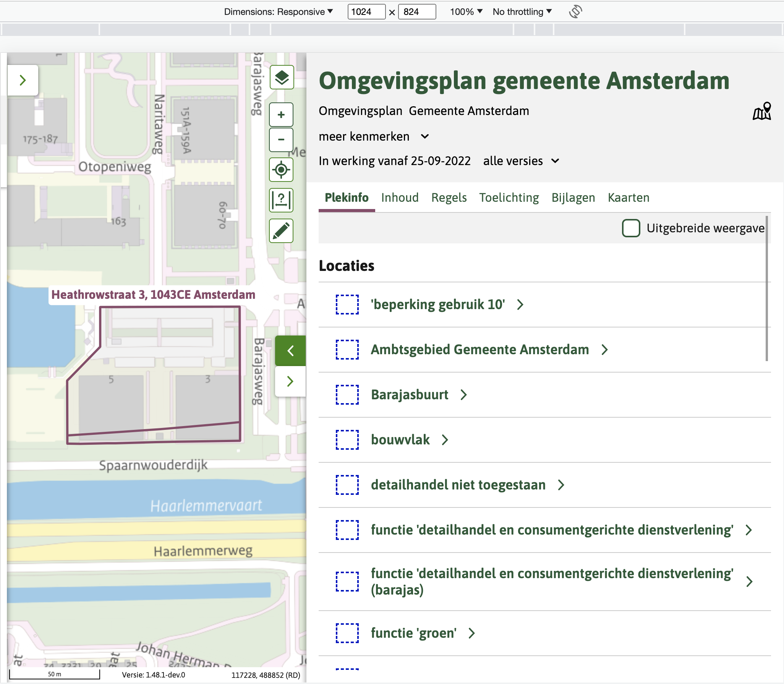Click Heathrowstraat 3 address label on map
Image resolution: width=784 pixels, height=684 pixels.
click(x=153, y=295)
